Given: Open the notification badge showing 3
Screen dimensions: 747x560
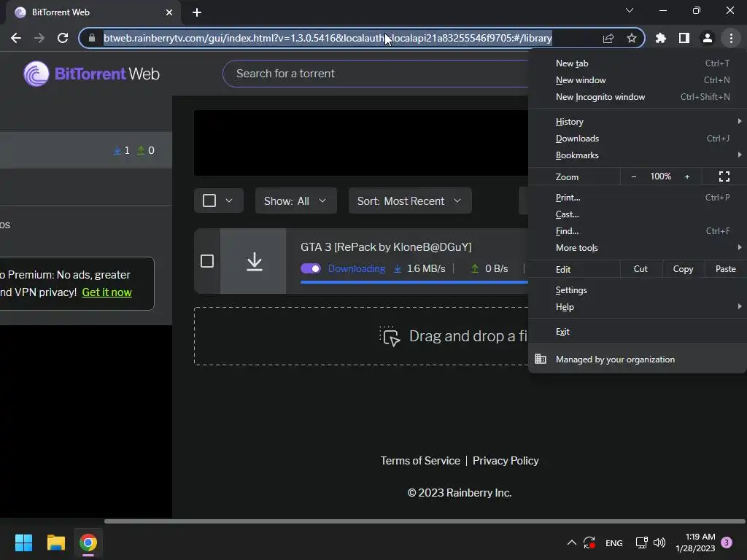Looking at the screenshot, I should point(727,542).
